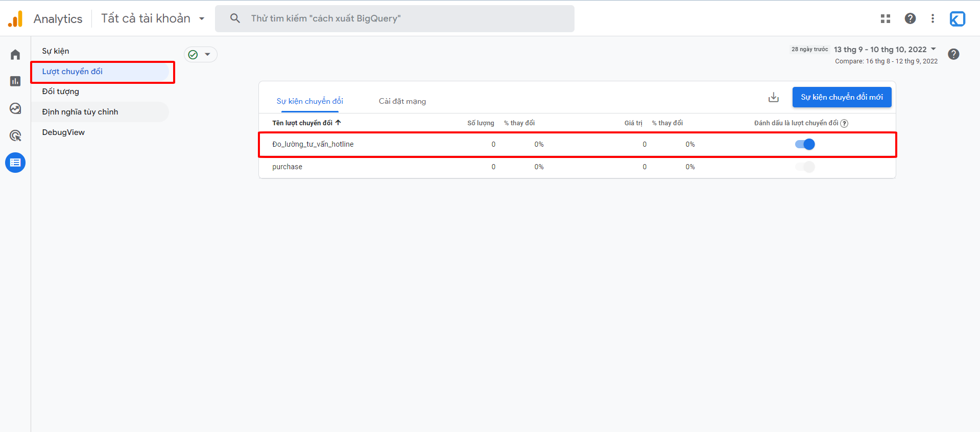Expand the Tất cả tài khoản account dropdown

(202, 18)
